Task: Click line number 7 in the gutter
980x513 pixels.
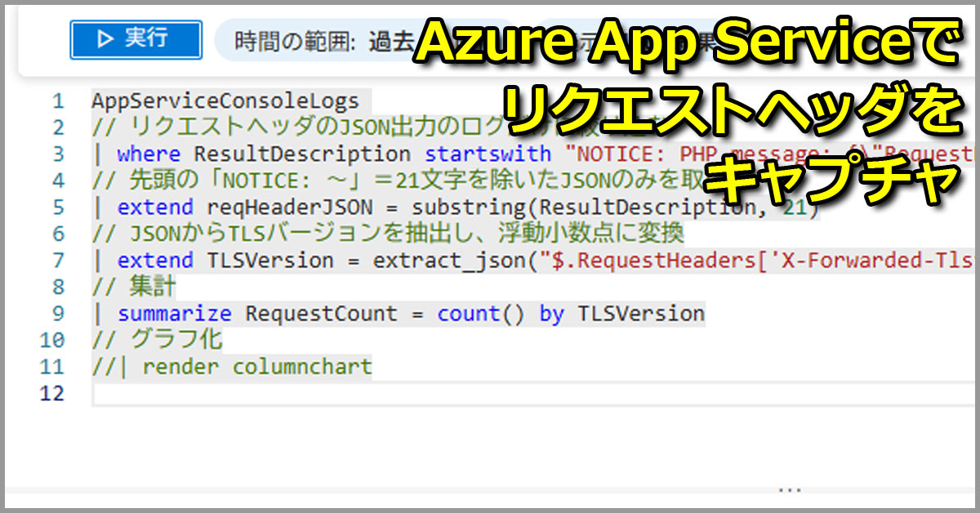Action: pos(57,261)
